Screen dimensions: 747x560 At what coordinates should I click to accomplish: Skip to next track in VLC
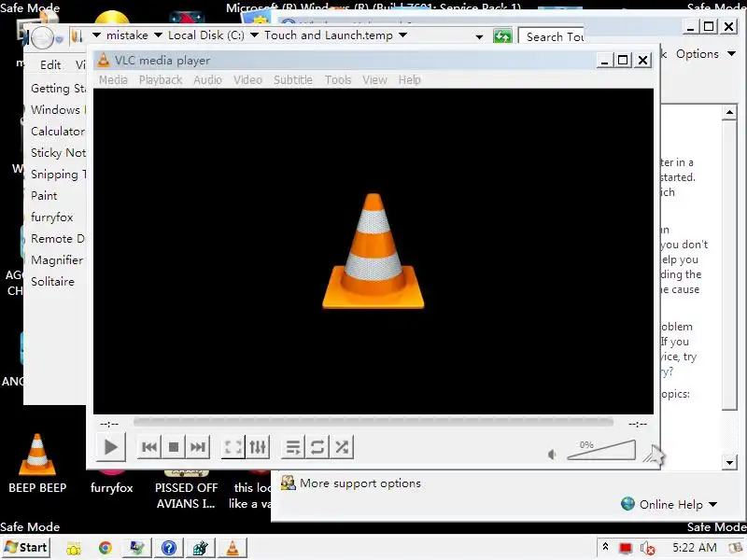198,447
